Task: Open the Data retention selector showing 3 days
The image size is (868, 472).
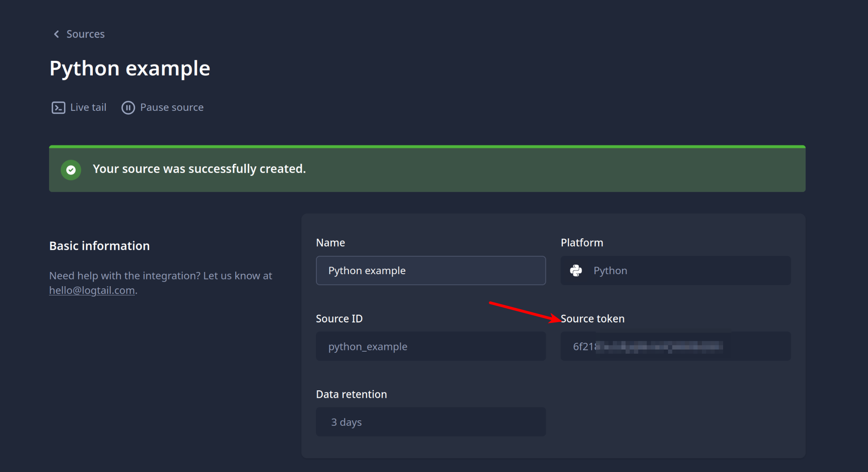Action: [x=430, y=422]
